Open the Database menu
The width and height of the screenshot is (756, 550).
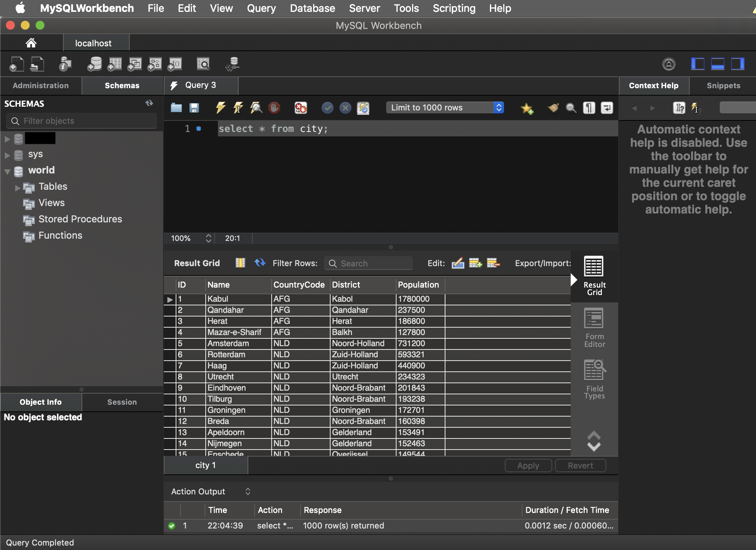click(312, 8)
